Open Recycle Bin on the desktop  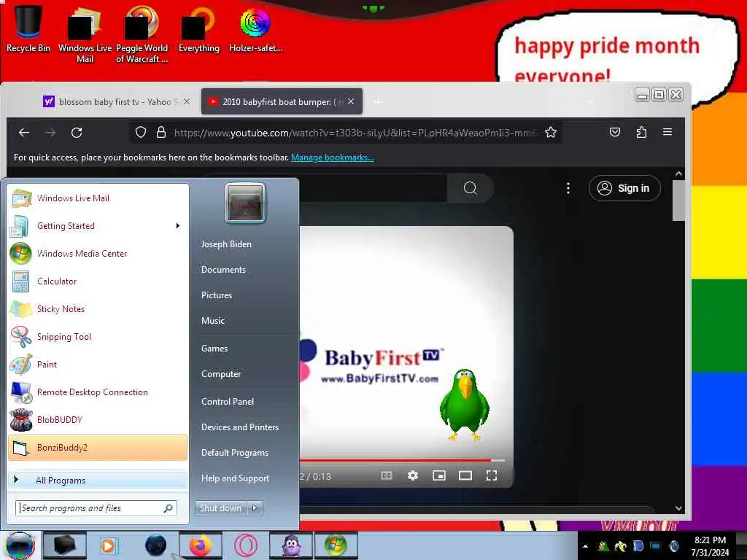point(28,28)
